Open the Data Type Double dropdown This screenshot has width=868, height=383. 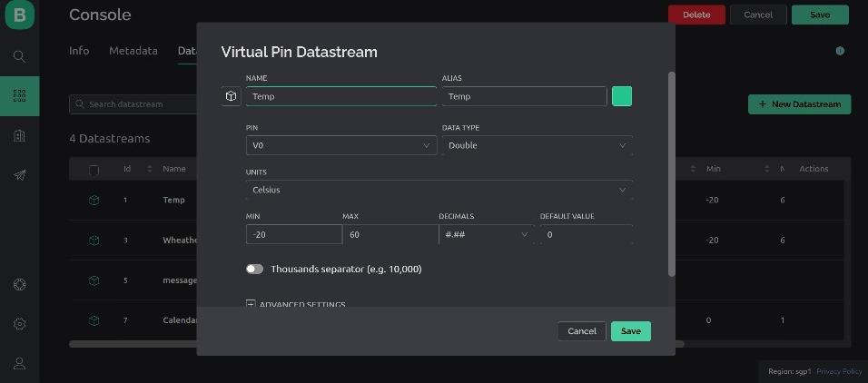pyautogui.click(x=537, y=145)
